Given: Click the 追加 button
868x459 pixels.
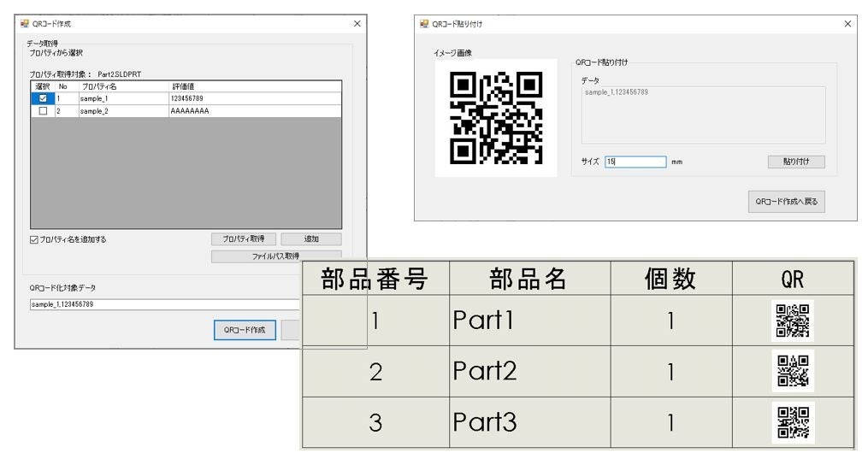Looking at the screenshot, I should pos(311,238).
